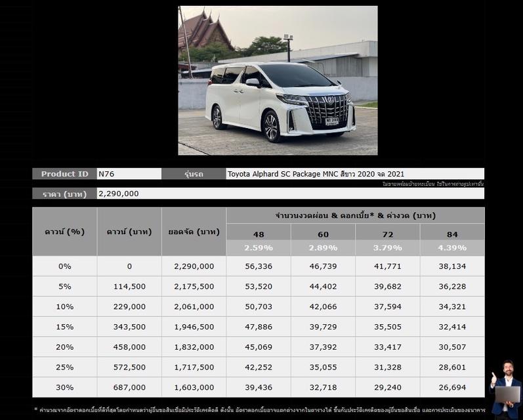
Task: Click monthly payment 26,694
Action: coord(452,387)
